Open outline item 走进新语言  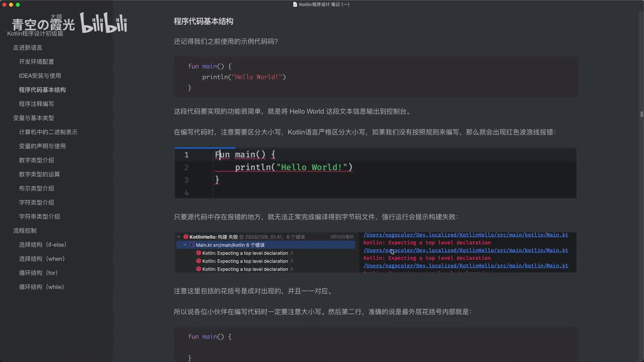tap(28, 48)
